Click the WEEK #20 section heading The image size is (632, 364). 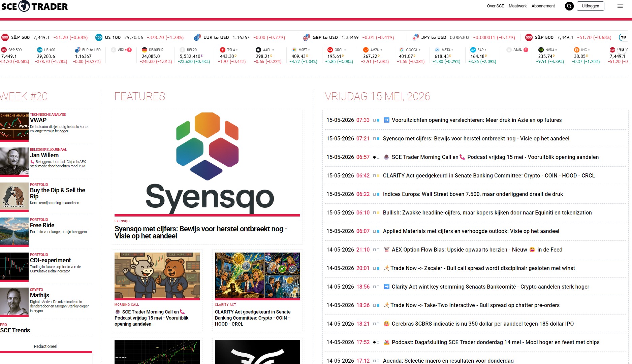(24, 96)
